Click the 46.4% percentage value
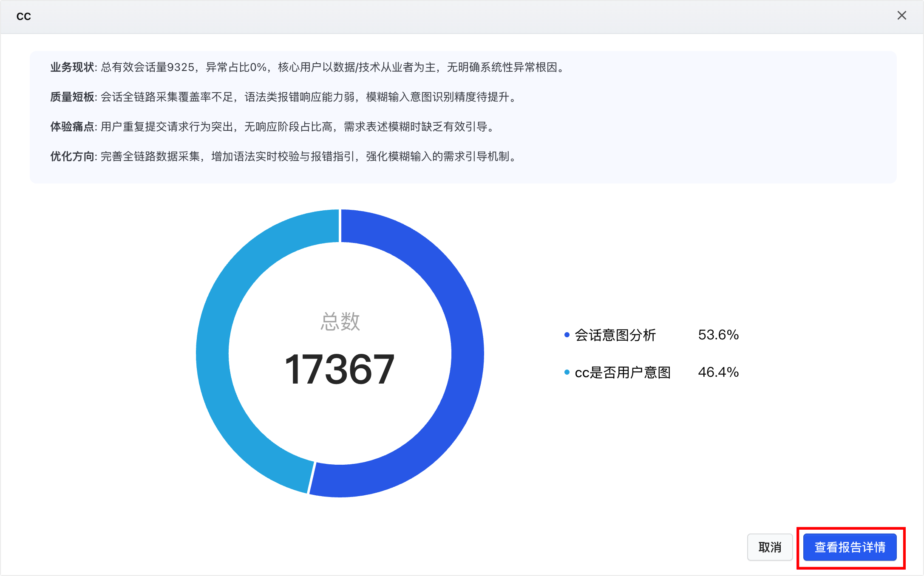Screen dimensions: 924x576 tap(718, 373)
